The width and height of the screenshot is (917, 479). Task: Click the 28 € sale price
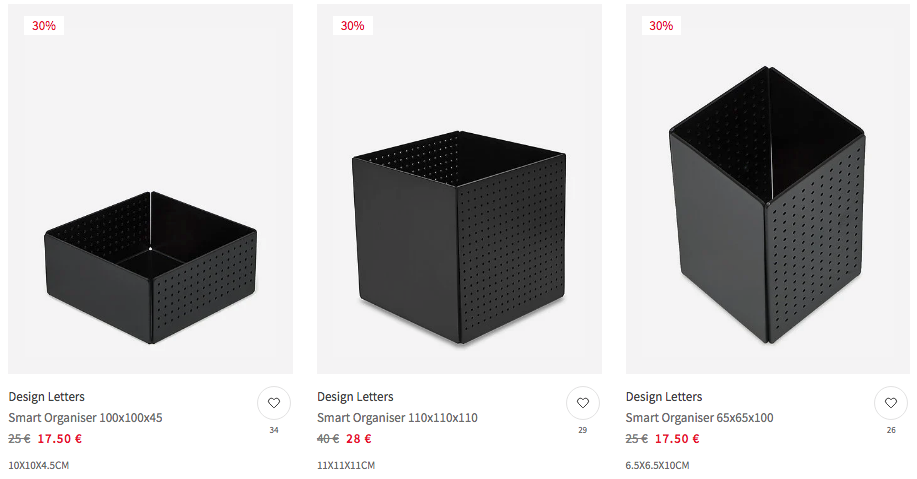coord(359,439)
